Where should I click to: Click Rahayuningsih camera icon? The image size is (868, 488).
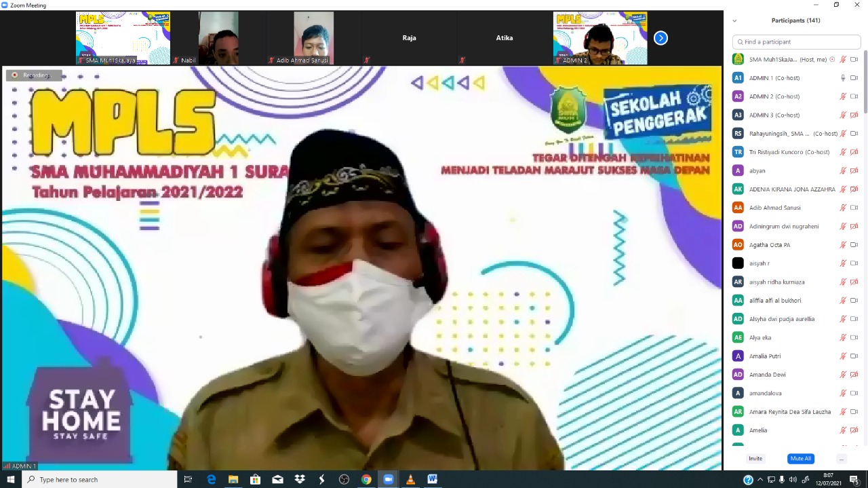(854, 133)
